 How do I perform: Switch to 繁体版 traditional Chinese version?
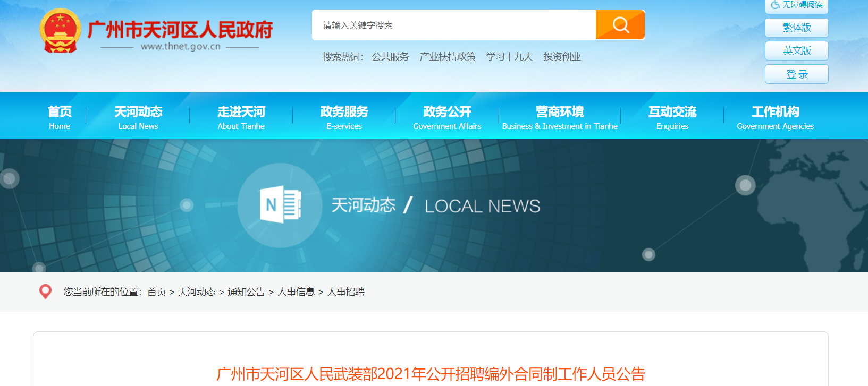(797, 28)
